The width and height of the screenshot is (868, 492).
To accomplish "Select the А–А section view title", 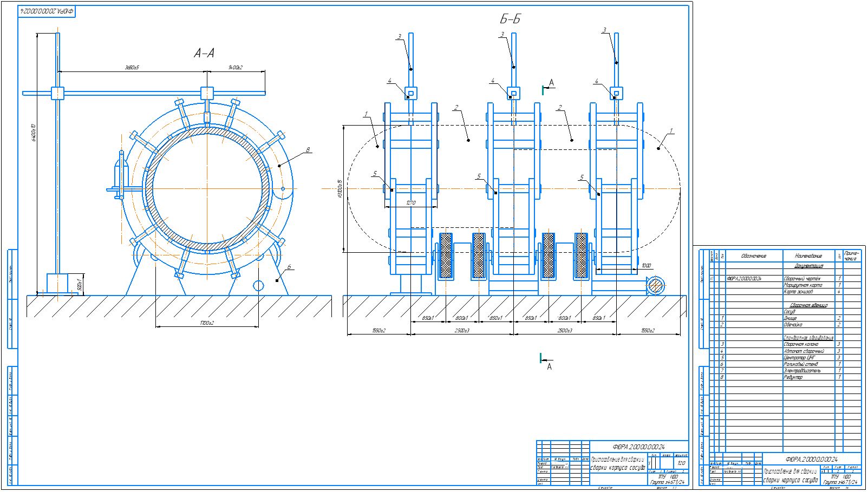I will tap(204, 53).
